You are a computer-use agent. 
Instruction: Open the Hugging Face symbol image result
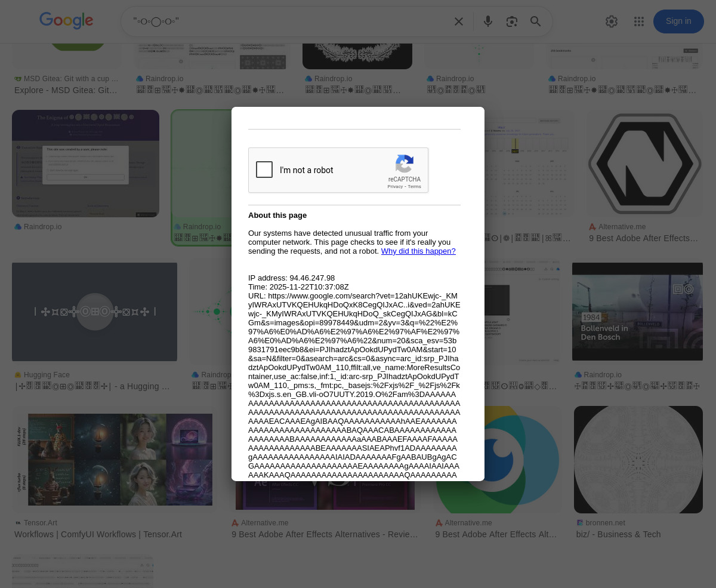[94, 312]
